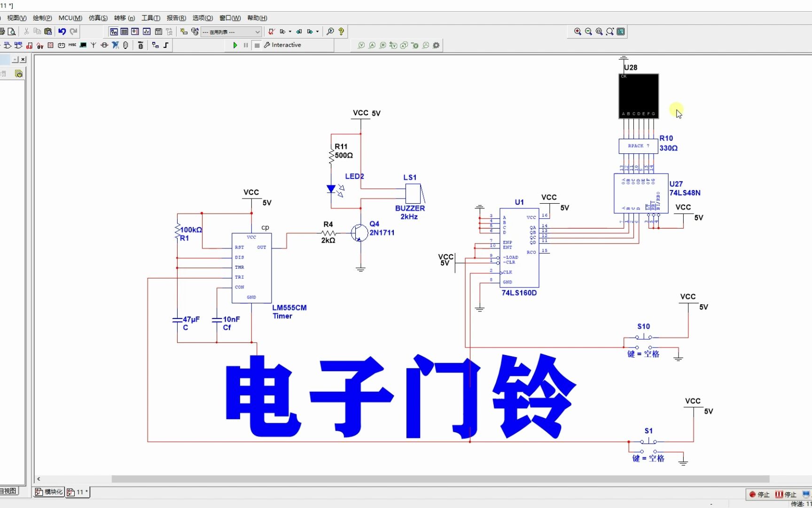
Task: Start simulation with green Run button
Action: pyautogui.click(x=235, y=45)
